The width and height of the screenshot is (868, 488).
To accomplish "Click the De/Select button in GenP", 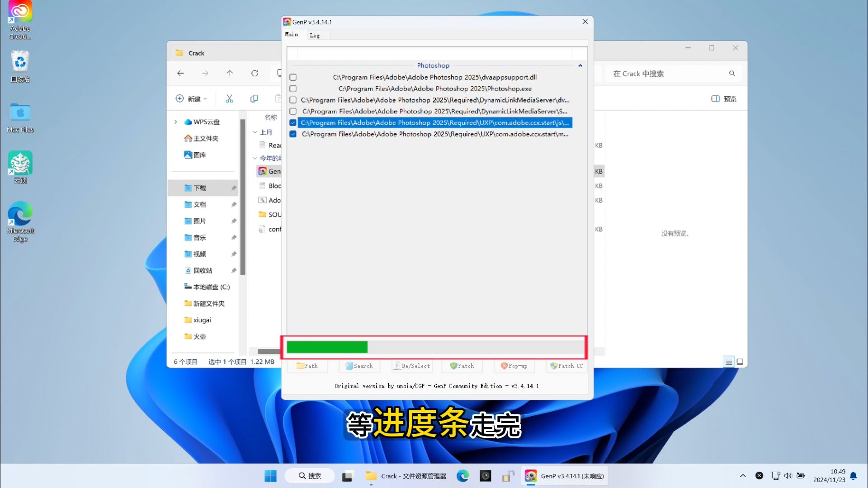I will (411, 366).
